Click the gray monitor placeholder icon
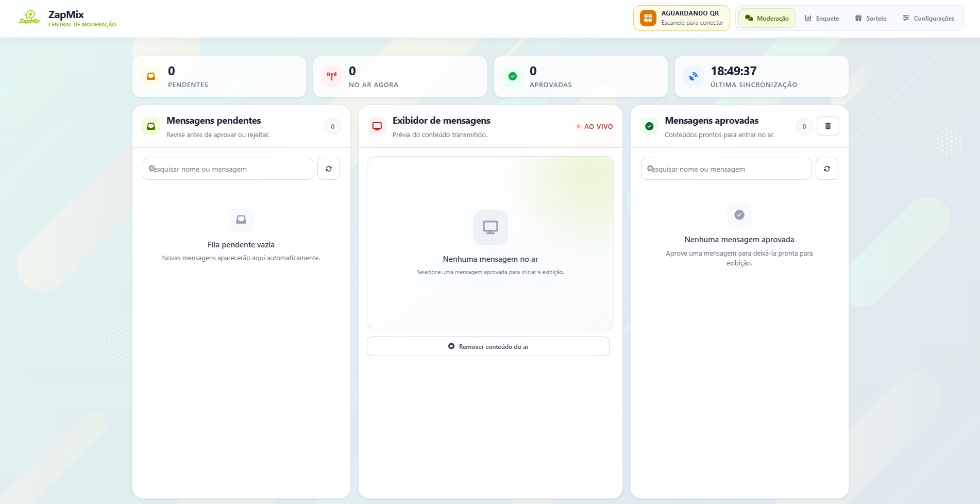The width and height of the screenshot is (980, 504). pyautogui.click(x=491, y=227)
